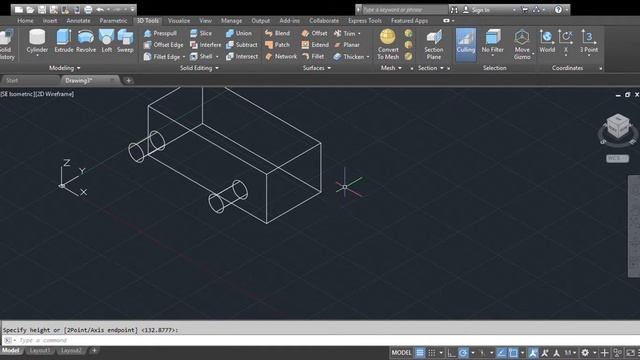The image size is (640, 360).
Task: Expand the Mesh panel
Action: pyautogui.click(x=391, y=68)
